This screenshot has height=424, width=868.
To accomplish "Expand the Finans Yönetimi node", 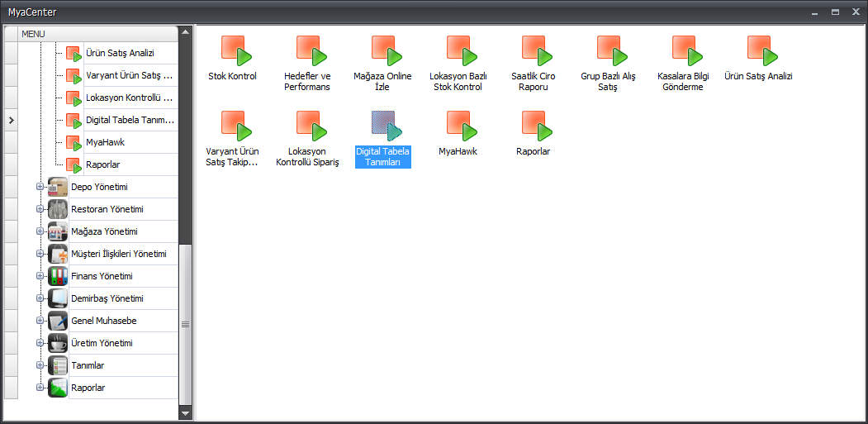I will pos(40,275).
